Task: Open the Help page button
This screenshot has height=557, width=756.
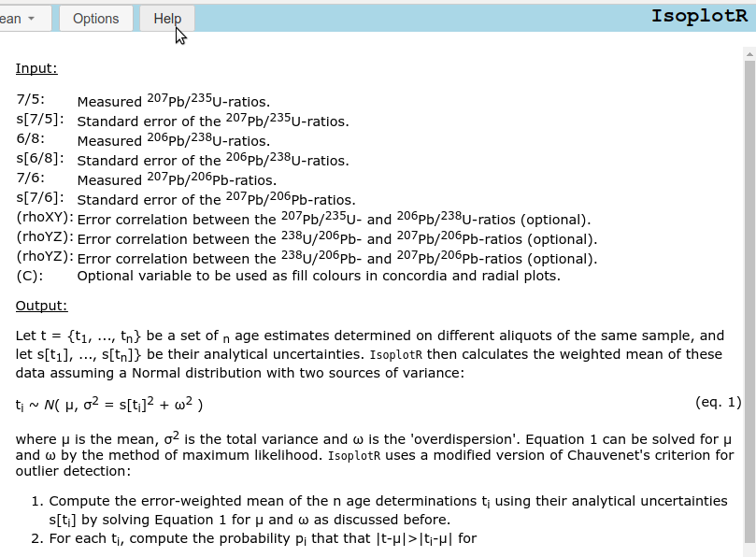Action: coord(167,19)
